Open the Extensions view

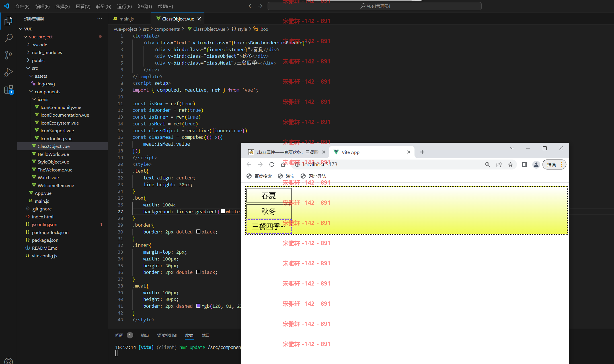pos(9,90)
